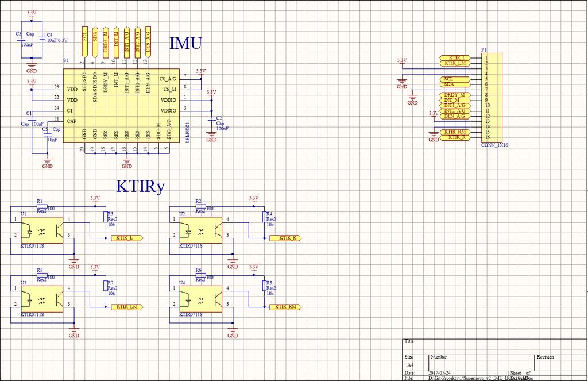The height and width of the screenshot is (381, 588).
Task: Click the INT_M port at connector P1
Action: click(454, 101)
